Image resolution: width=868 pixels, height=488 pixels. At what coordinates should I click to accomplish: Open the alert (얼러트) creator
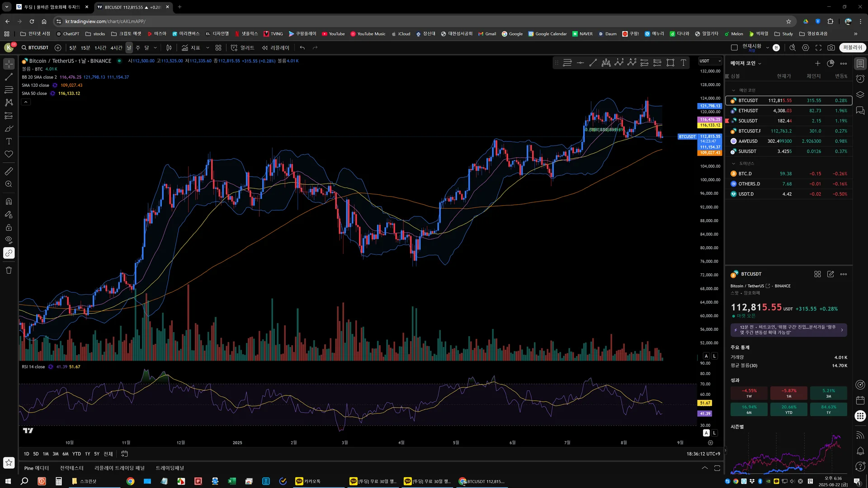[x=242, y=47]
